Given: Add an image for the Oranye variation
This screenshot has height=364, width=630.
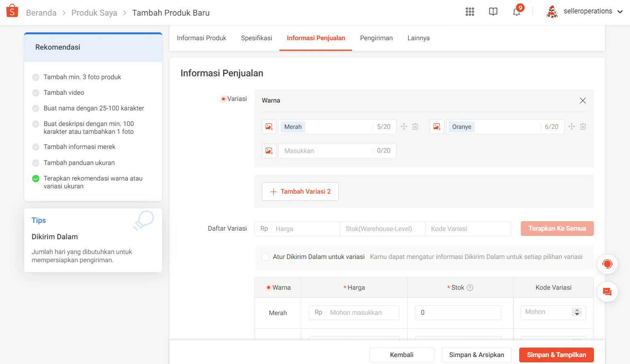Looking at the screenshot, I should pos(437,127).
